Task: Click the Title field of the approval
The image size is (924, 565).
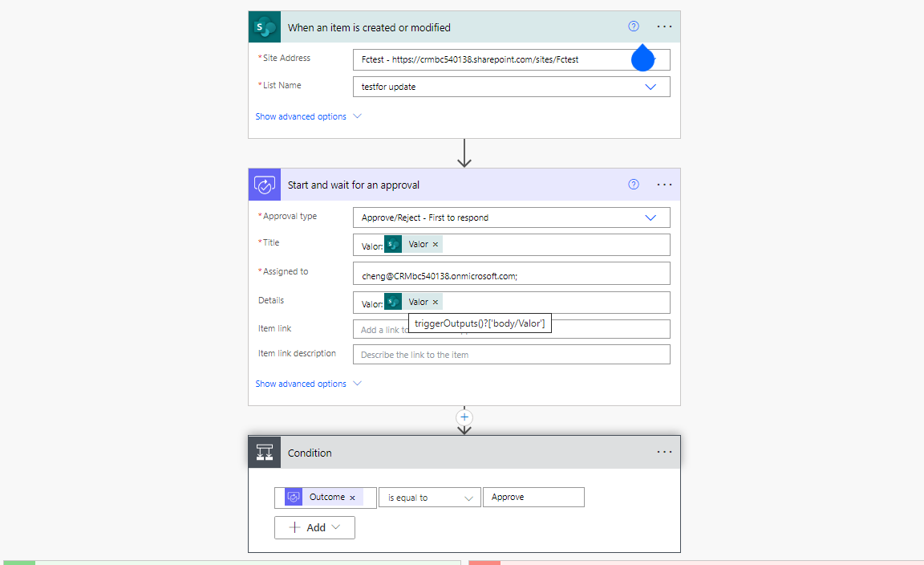Action: pos(512,245)
